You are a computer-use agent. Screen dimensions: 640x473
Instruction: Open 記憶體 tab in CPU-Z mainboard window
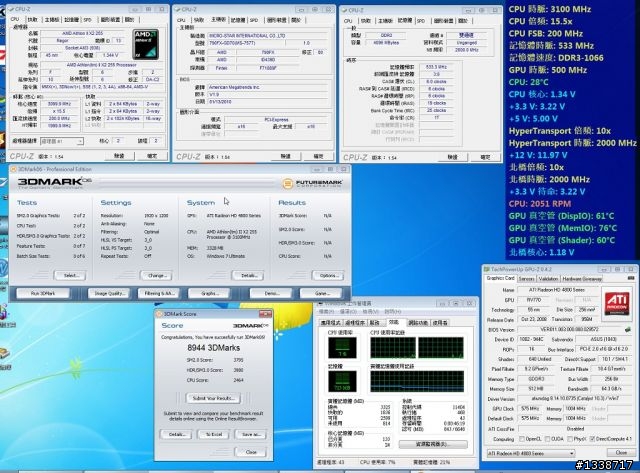[237, 20]
